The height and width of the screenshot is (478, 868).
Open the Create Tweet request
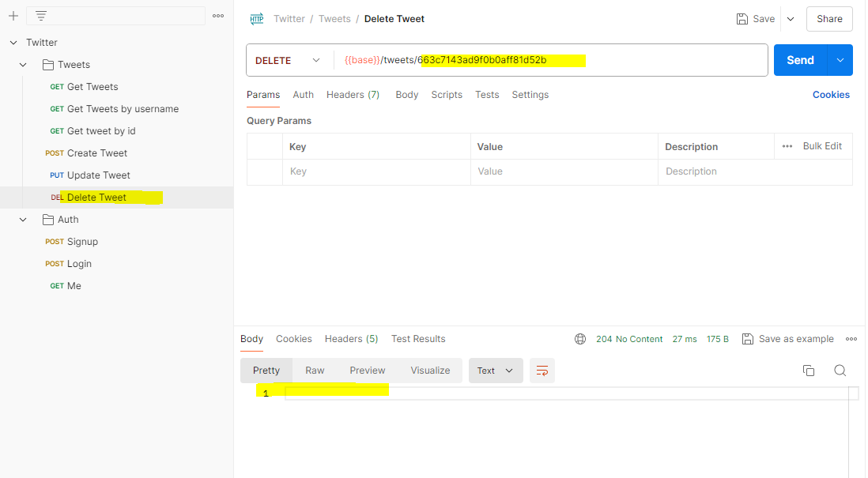[86, 153]
